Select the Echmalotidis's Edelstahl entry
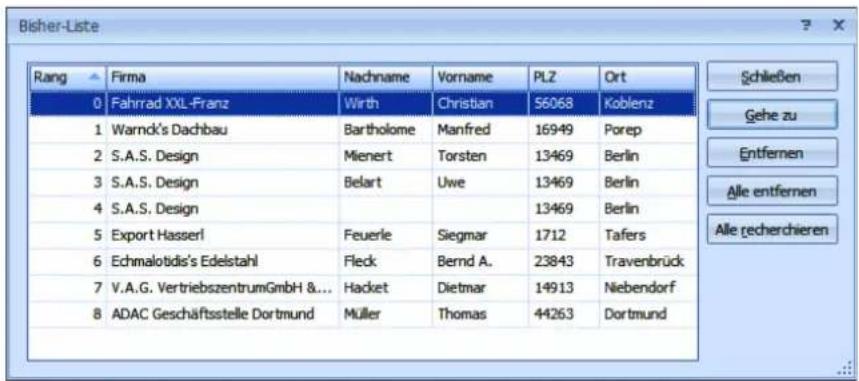This screenshot has height=381, width=859. [363, 261]
